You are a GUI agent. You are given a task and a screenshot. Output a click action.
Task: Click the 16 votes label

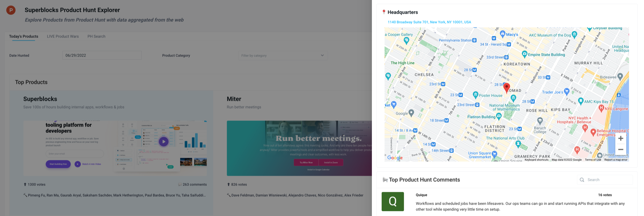605,195
